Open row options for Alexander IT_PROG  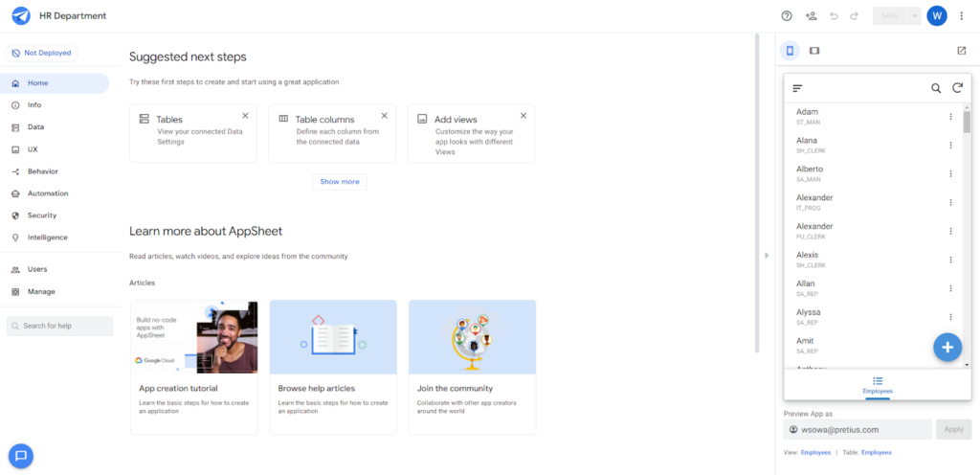(x=950, y=202)
